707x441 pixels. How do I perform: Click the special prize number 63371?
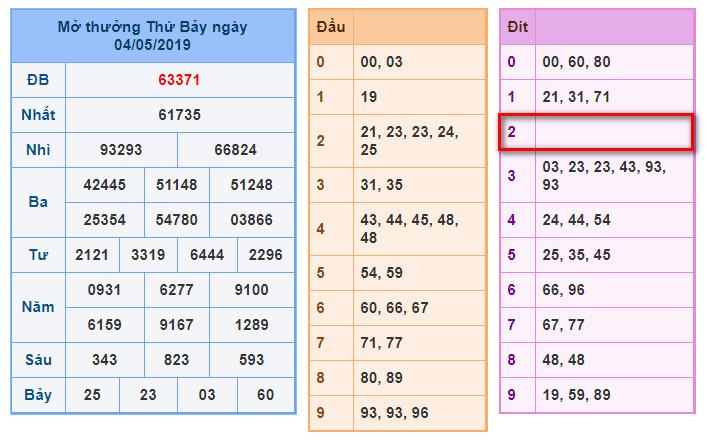[179, 79]
